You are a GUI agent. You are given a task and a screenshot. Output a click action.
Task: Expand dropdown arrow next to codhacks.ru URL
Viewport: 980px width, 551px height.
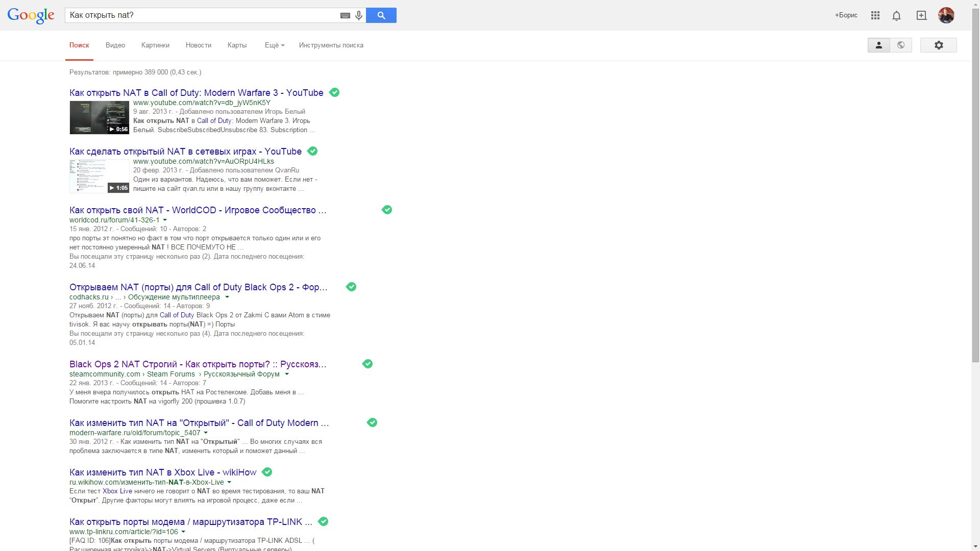227,297
